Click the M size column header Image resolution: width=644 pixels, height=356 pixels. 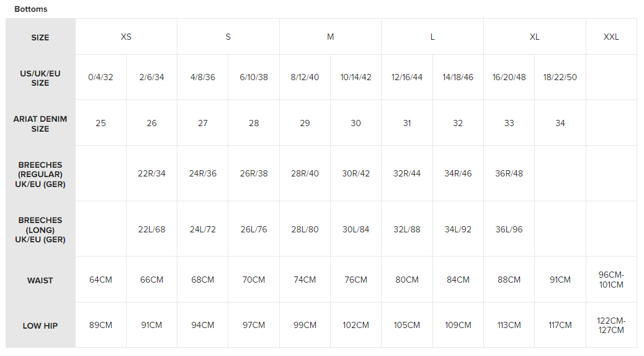click(330, 37)
